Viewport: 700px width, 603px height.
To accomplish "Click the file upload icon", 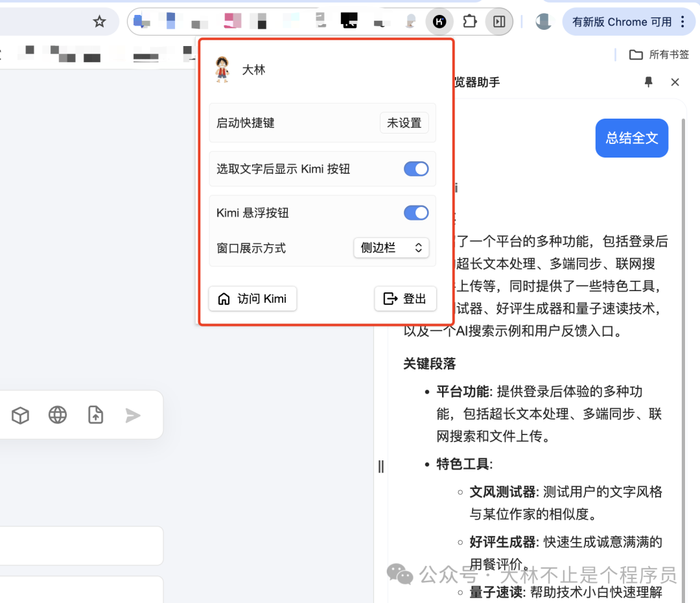I will point(95,415).
